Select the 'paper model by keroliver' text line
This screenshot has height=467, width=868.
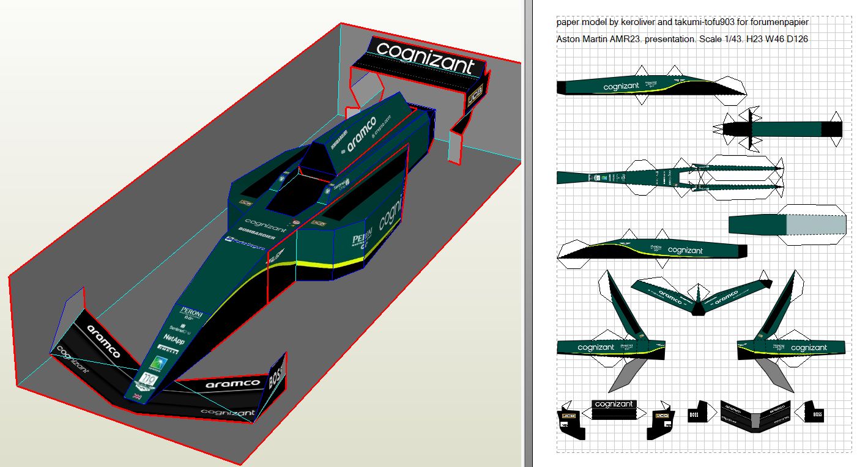pyautogui.click(x=682, y=22)
